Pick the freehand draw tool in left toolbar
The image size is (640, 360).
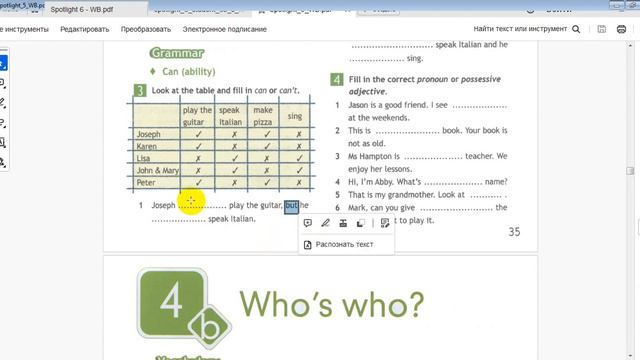point(2,123)
